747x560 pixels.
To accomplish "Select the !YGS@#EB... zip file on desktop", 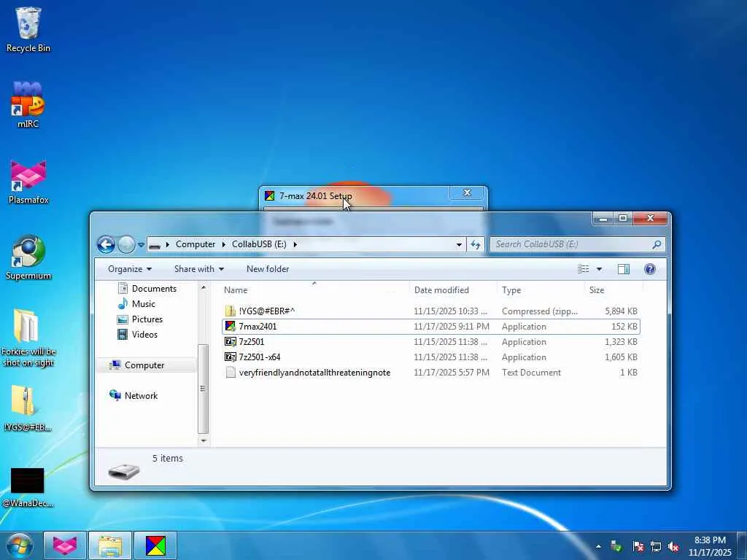I will [x=28, y=408].
